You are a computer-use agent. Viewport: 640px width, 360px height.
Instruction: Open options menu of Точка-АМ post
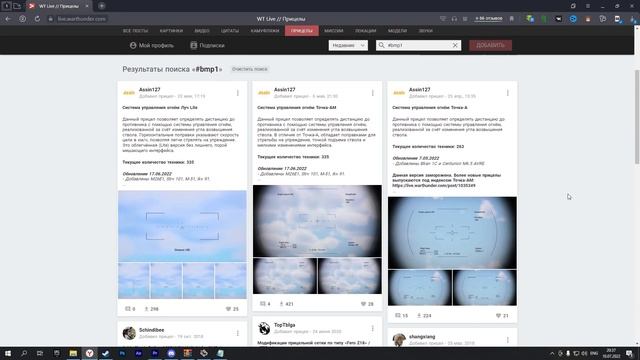point(373,93)
